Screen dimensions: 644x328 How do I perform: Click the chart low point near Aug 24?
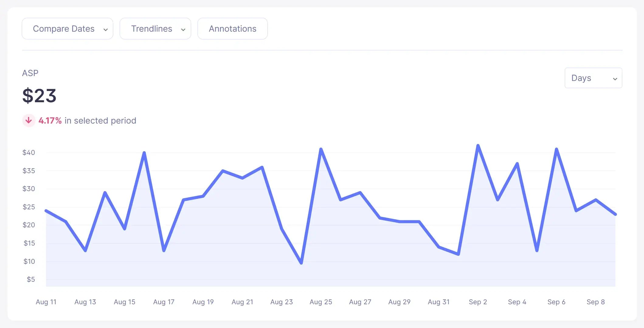coord(301,263)
